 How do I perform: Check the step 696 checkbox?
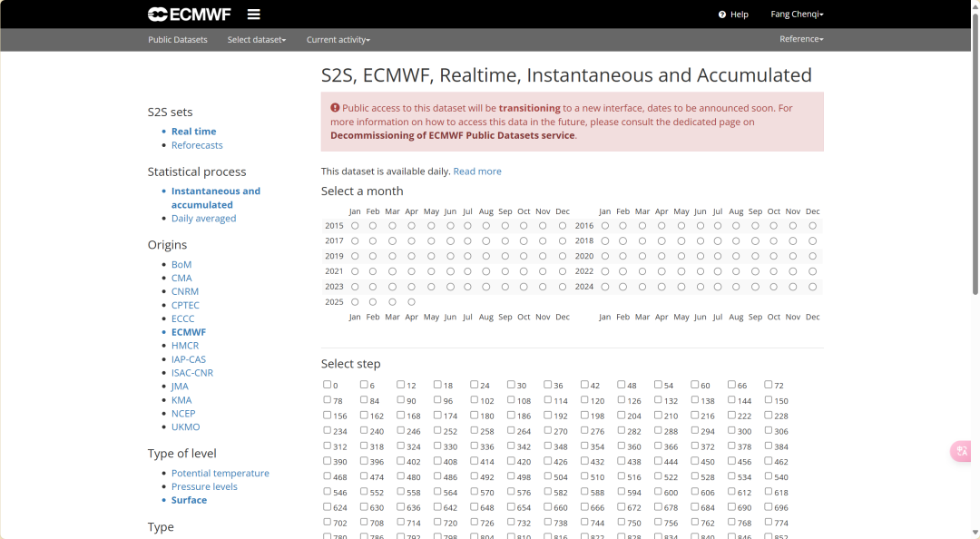point(769,507)
